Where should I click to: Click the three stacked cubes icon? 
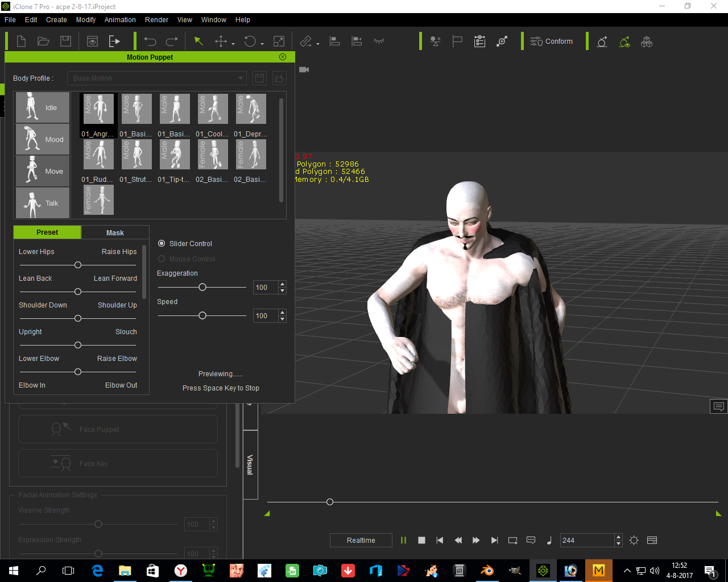(647, 41)
